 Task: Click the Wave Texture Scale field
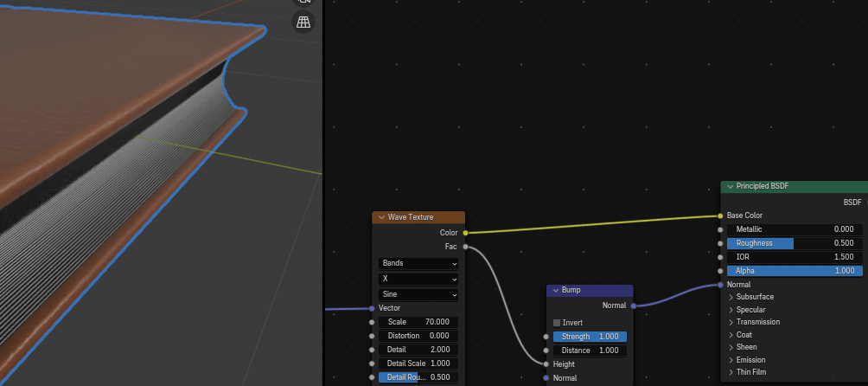pyautogui.click(x=418, y=322)
